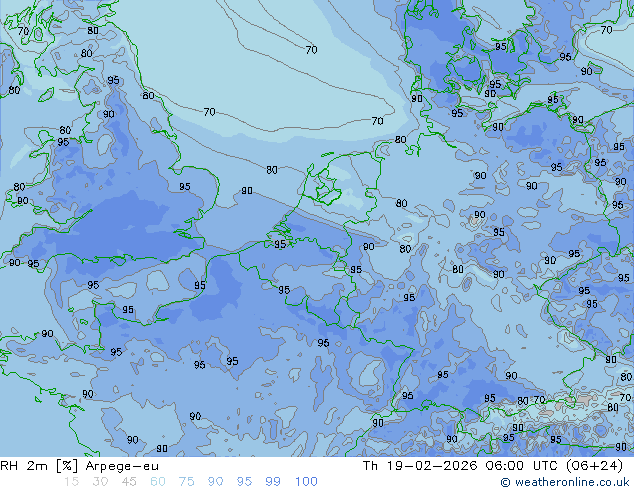This screenshot has width=634, height=490.
Task: Click the legend value 45
Action: (x=129, y=482)
